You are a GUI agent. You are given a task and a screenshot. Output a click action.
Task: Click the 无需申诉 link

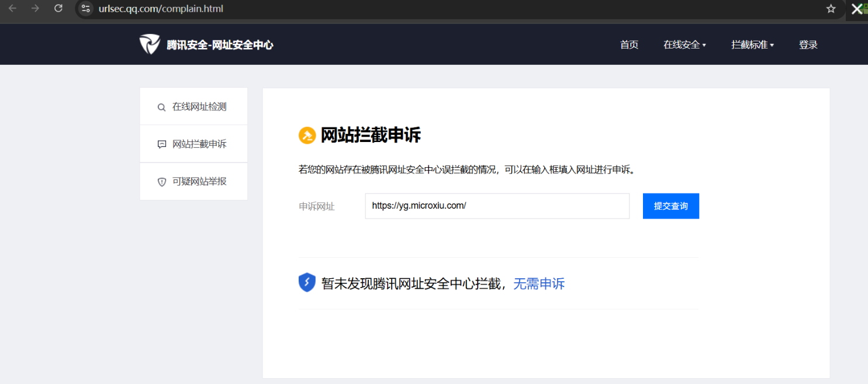point(539,284)
